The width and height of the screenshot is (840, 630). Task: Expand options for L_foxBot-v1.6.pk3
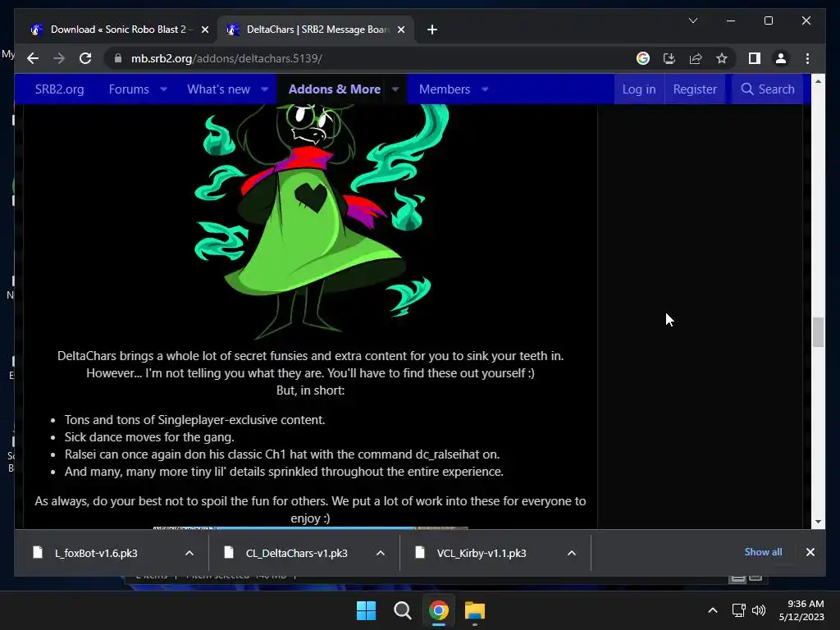189,553
